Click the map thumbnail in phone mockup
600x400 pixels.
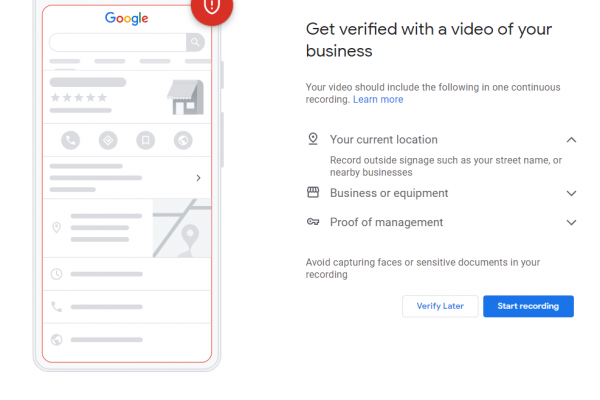coord(181,228)
